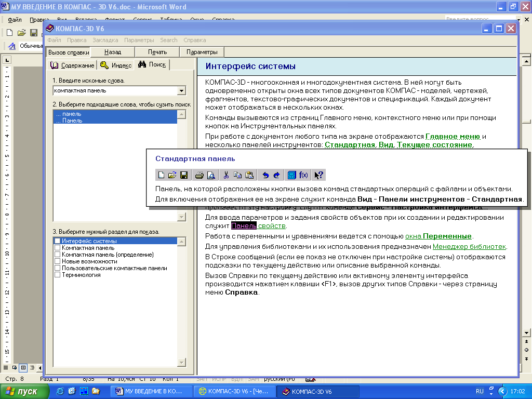
Task: Check Пользовательские компактные панели checkbox
Action: click(x=57, y=268)
